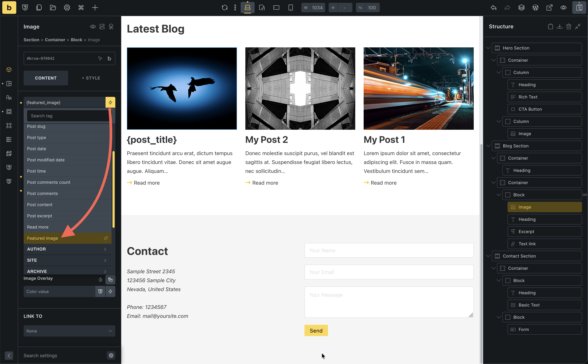The height and width of the screenshot is (364, 588).
Task: Click Read more under My Post 2
Action: [x=265, y=183]
